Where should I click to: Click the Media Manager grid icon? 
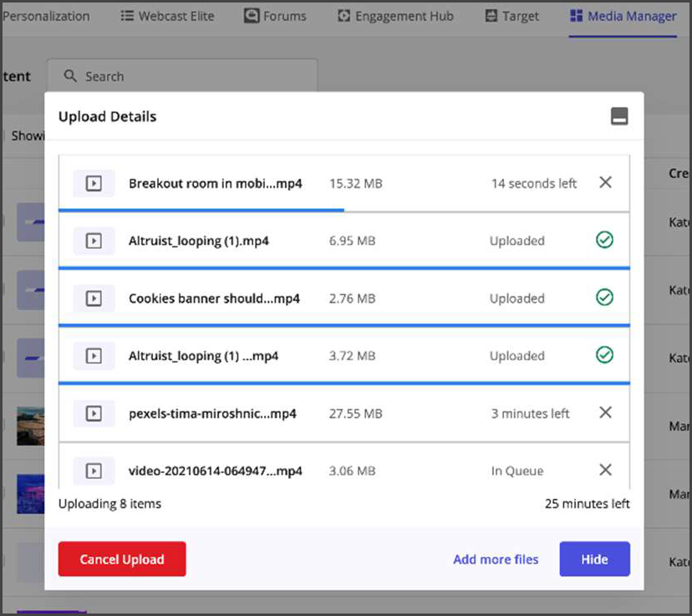(x=575, y=15)
